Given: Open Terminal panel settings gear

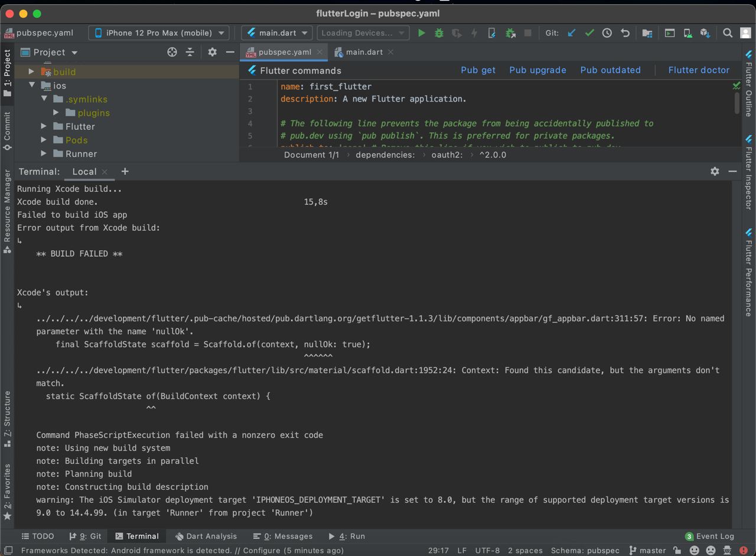Looking at the screenshot, I should pos(715,171).
